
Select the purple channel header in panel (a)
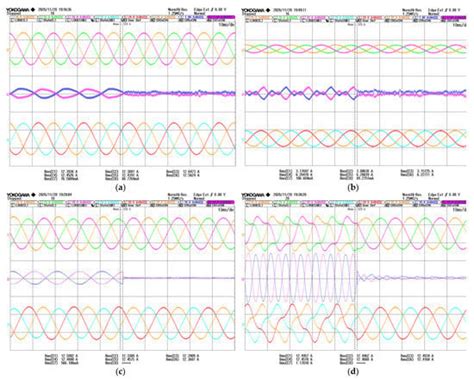click(221, 17)
